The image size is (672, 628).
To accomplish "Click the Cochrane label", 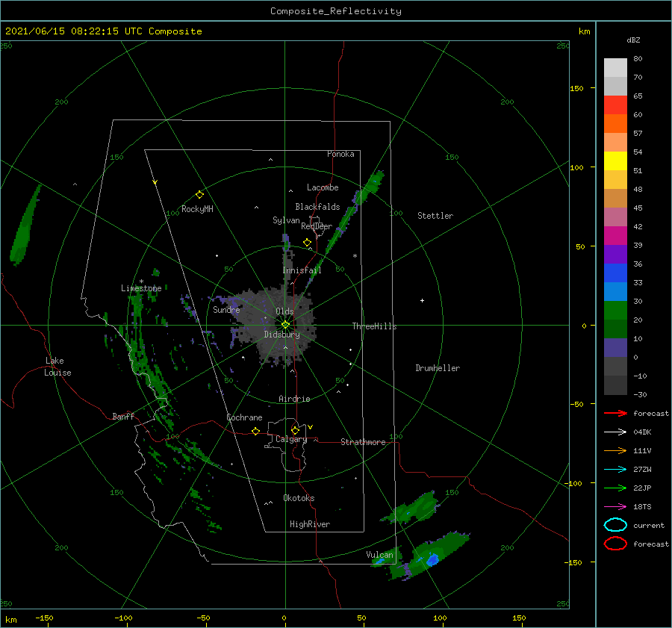I will [x=244, y=417].
